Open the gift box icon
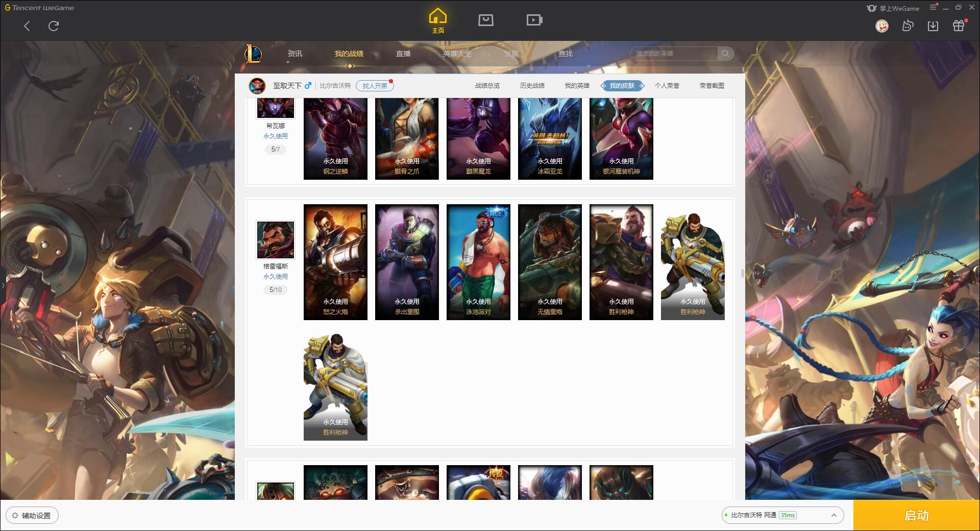This screenshot has width=980, height=531. point(959,26)
